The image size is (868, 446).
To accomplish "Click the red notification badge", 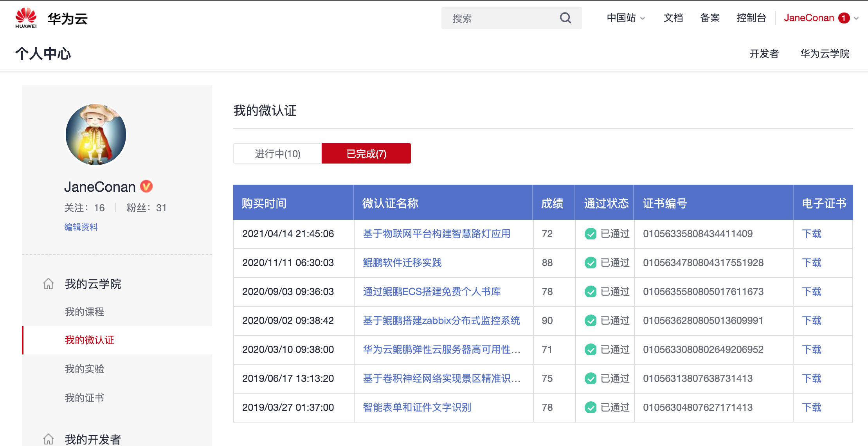I will (x=844, y=18).
